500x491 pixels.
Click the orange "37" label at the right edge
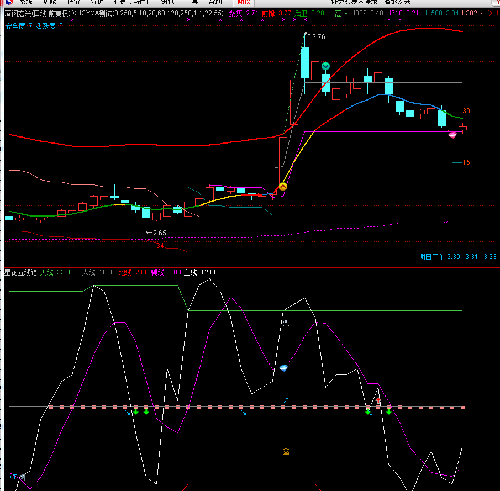(466, 110)
